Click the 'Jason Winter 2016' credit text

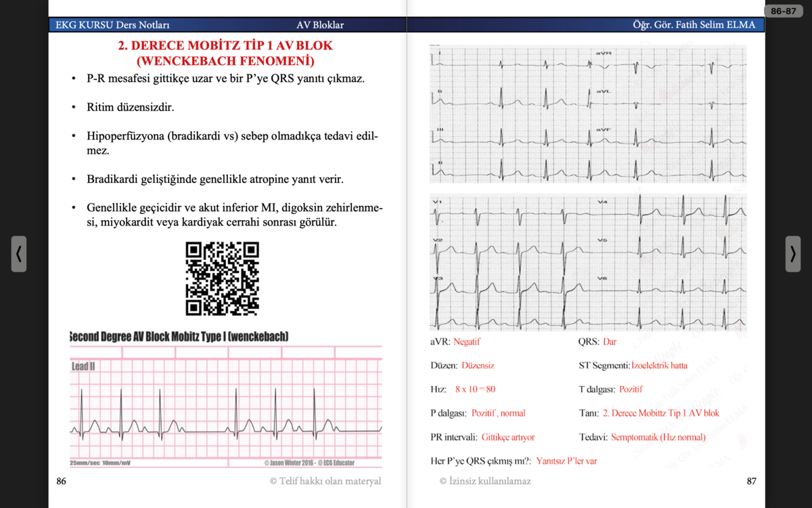309,463
